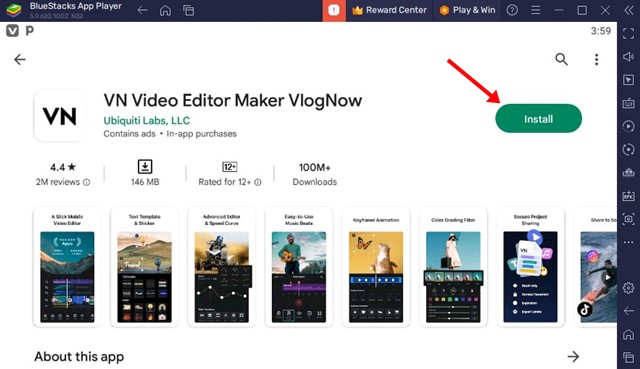640x369 pixels.
Task: Open BlueStacks settings gear
Action: pyautogui.click(x=629, y=288)
